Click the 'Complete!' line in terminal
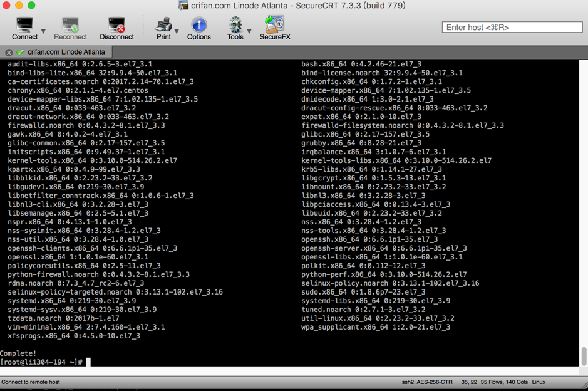 click(x=18, y=353)
